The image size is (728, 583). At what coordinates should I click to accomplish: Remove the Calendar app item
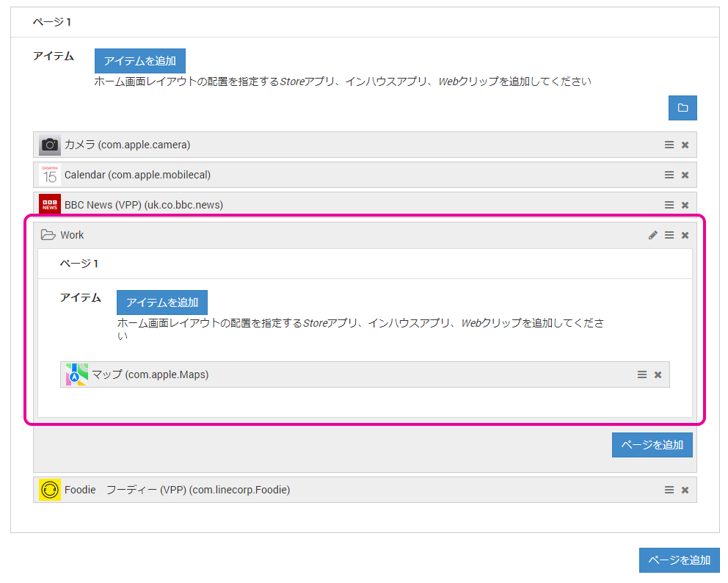[x=685, y=175]
